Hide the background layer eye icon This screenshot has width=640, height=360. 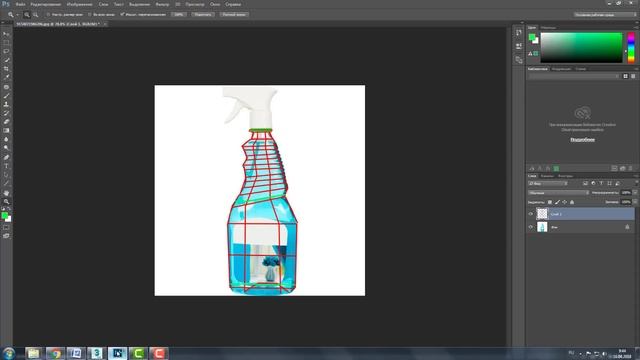(531, 227)
